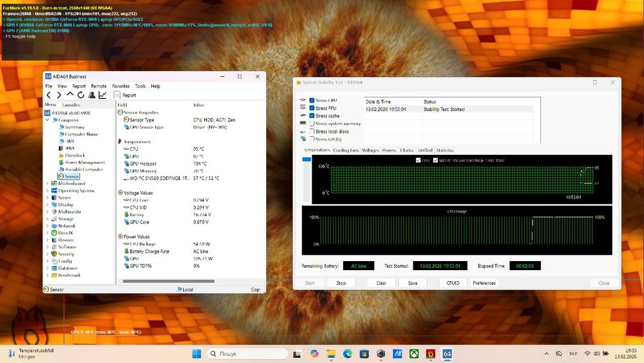The width and height of the screenshot is (644, 363).
Task: Expand the Display tree node
Action: [48, 204]
